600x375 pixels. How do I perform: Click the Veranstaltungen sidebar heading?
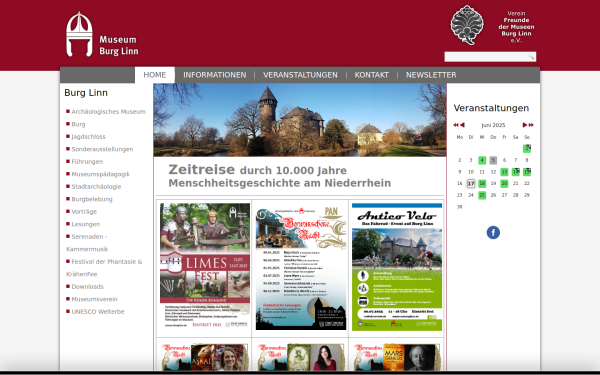point(491,108)
